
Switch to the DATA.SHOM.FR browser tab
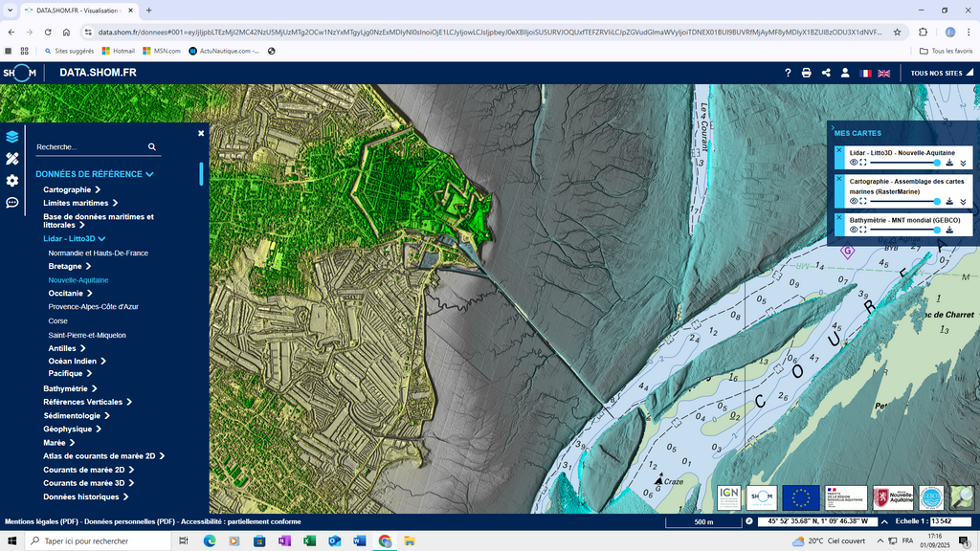(80, 11)
